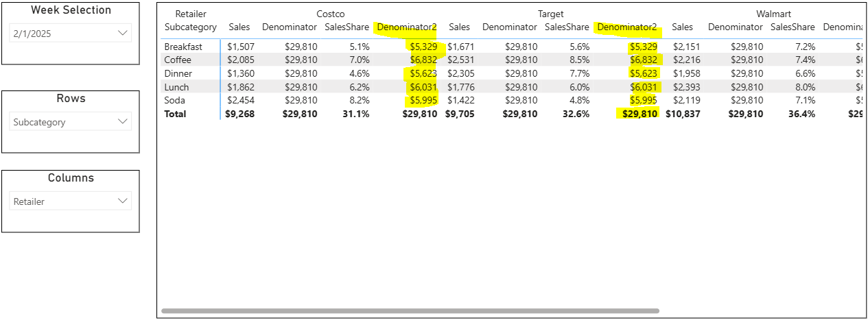
Task: Select the Dinner row label
Action: point(178,73)
